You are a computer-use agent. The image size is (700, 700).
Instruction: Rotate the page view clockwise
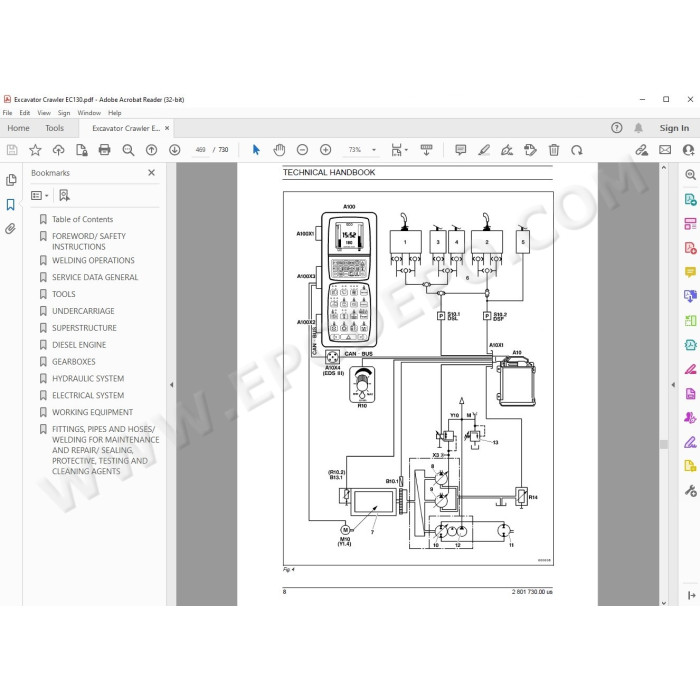(x=577, y=150)
